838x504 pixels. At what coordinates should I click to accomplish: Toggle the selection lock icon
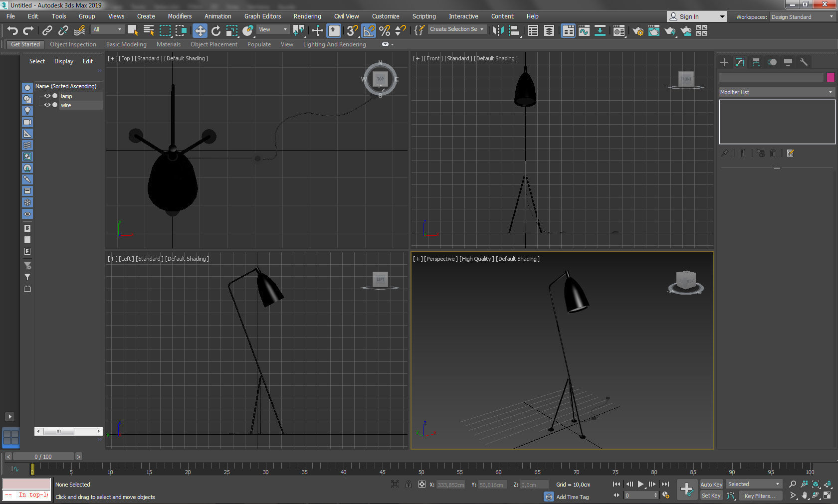pos(409,484)
